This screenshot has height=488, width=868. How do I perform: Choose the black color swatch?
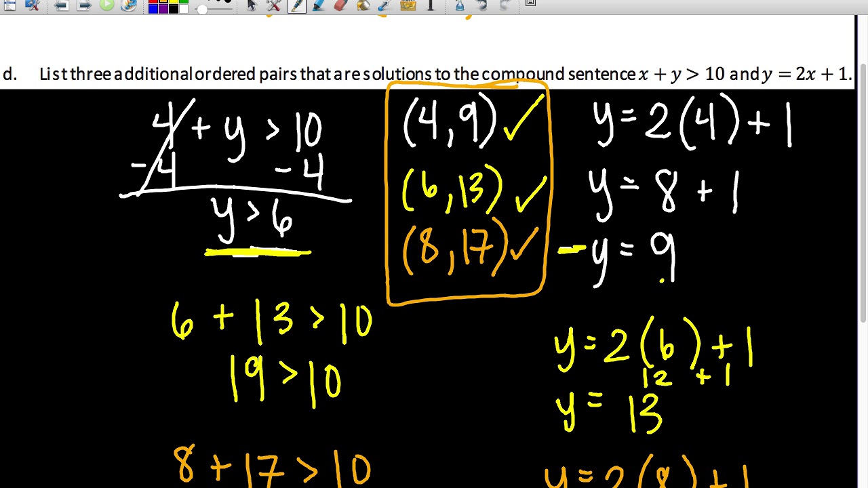[x=174, y=9]
